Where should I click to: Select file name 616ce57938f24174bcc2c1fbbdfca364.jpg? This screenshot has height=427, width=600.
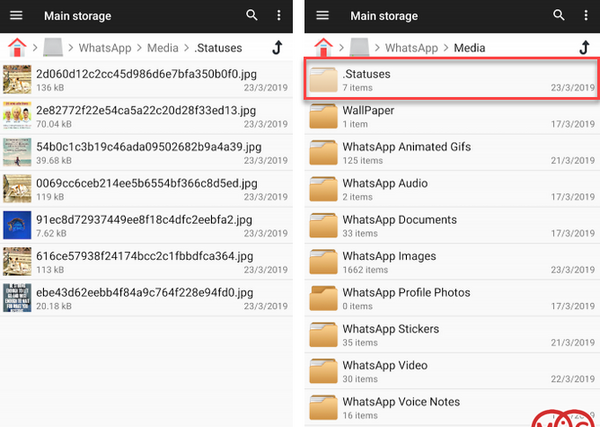(x=145, y=256)
